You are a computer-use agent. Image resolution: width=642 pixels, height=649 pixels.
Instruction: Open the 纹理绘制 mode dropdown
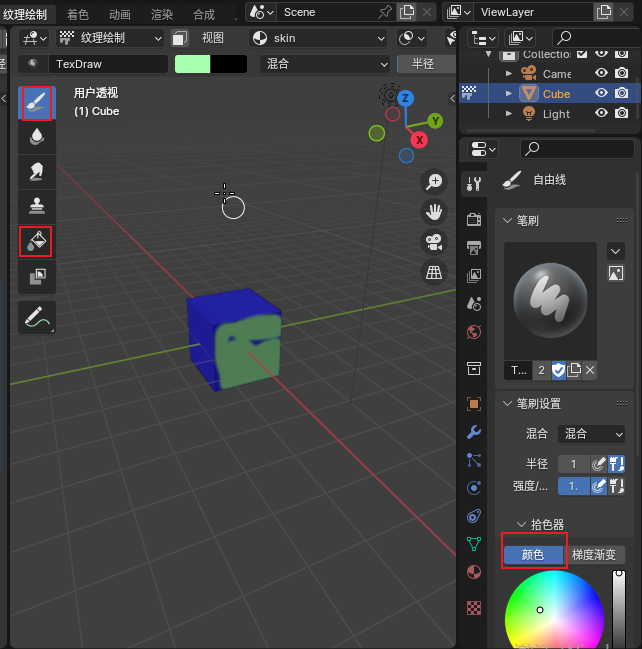[110, 38]
